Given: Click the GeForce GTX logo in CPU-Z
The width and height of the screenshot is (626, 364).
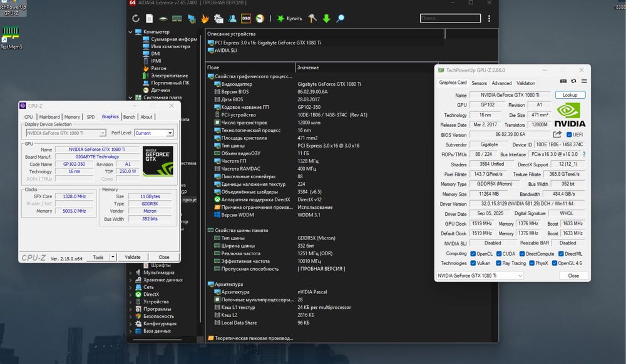Looking at the screenshot, I should [x=158, y=161].
